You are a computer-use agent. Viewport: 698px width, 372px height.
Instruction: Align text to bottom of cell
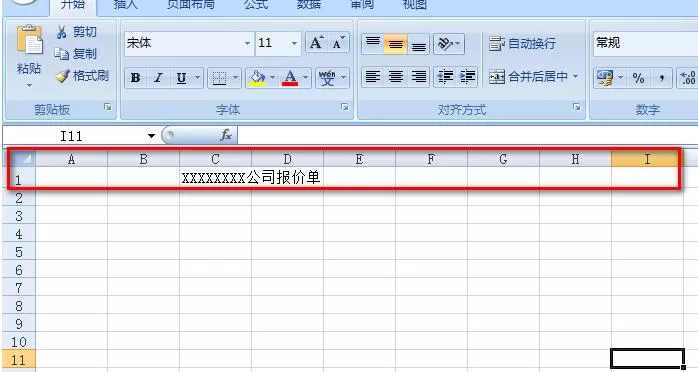tap(418, 44)
